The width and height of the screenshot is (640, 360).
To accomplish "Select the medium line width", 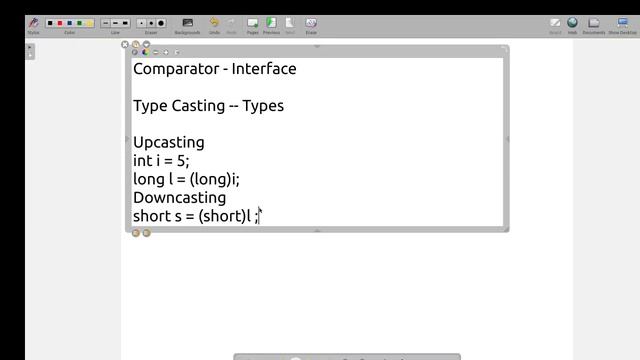I will (116, 23).
